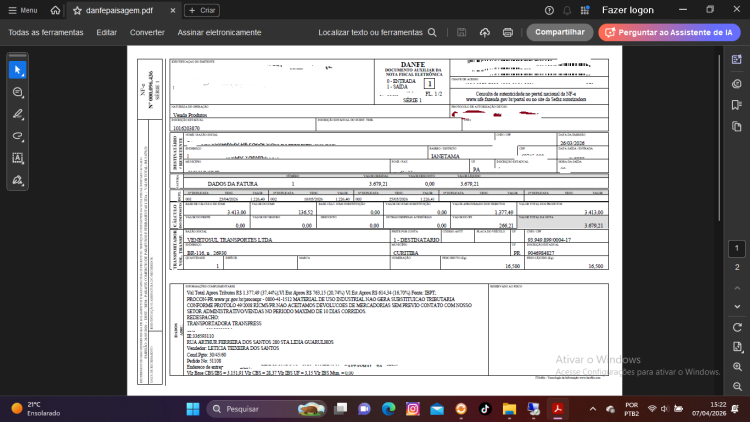This screenshot has height=422, width=750.
Task: Open the weather widget 21°C Ensolarado
Action: coord(36,409)
